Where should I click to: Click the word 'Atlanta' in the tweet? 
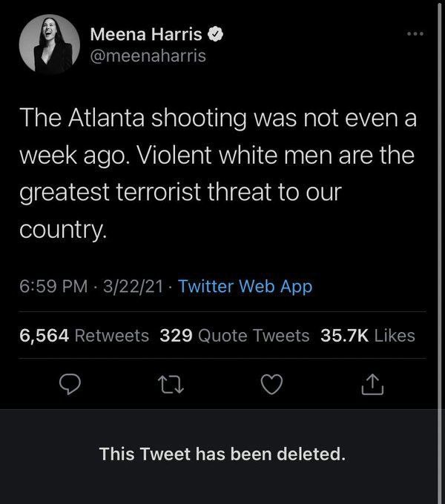(x=106, y=118)
